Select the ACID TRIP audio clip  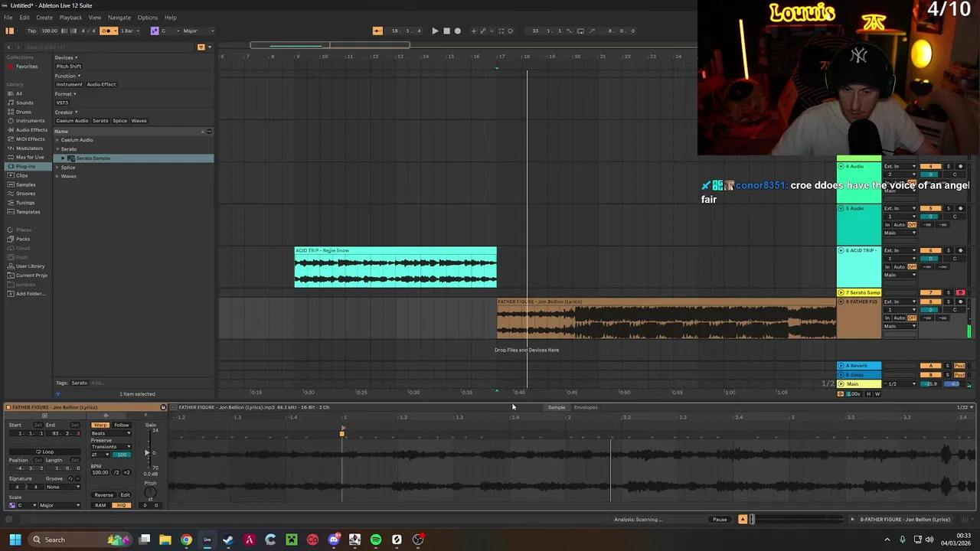396,269
